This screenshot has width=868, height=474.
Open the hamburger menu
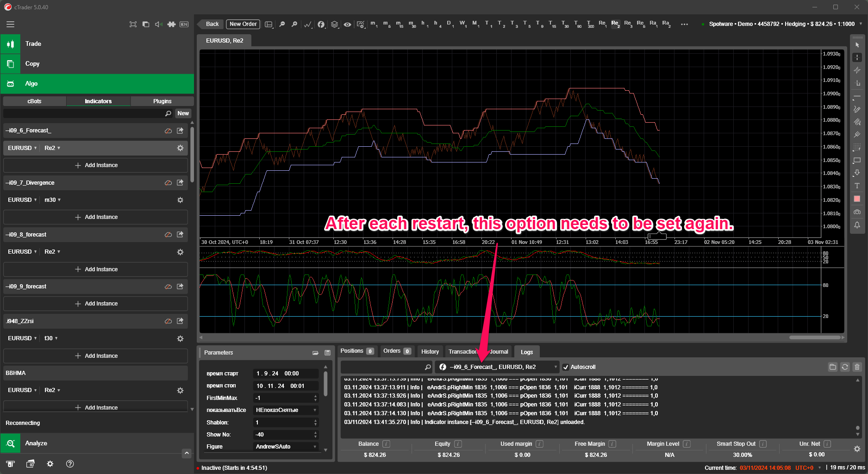tap(10, 25)
